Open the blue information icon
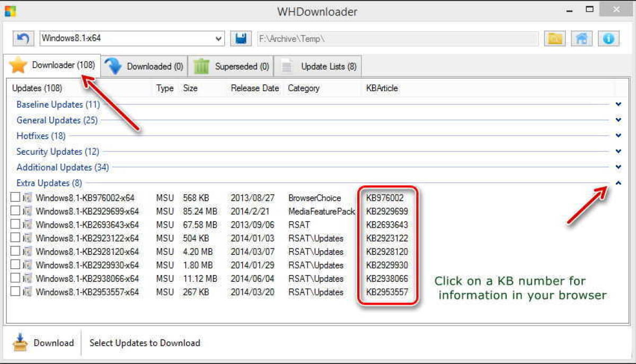 607,38
